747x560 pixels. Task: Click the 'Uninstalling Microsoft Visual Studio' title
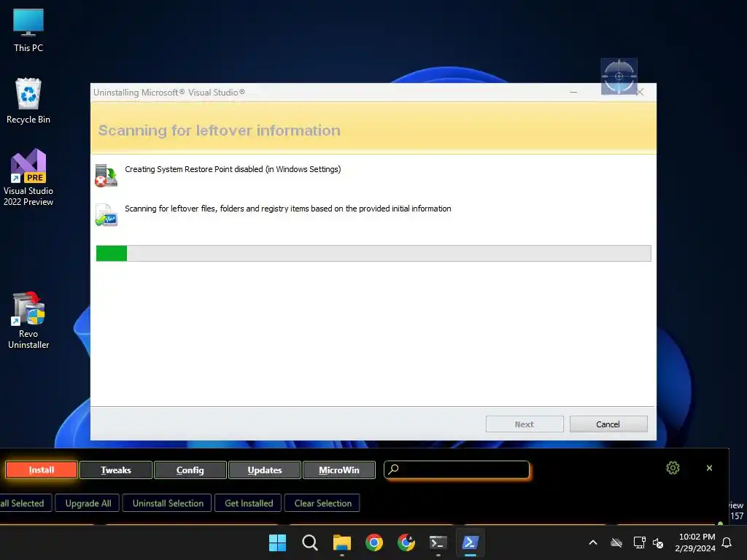(169, 93)
